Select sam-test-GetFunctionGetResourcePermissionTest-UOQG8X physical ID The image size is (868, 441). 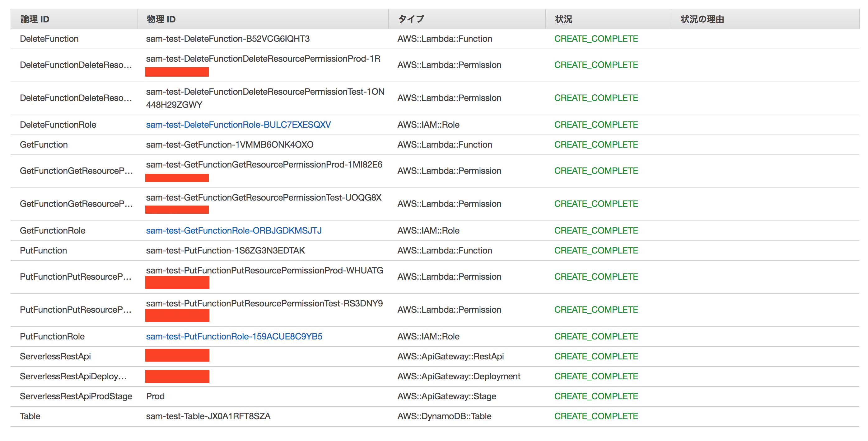click(264, 198)
